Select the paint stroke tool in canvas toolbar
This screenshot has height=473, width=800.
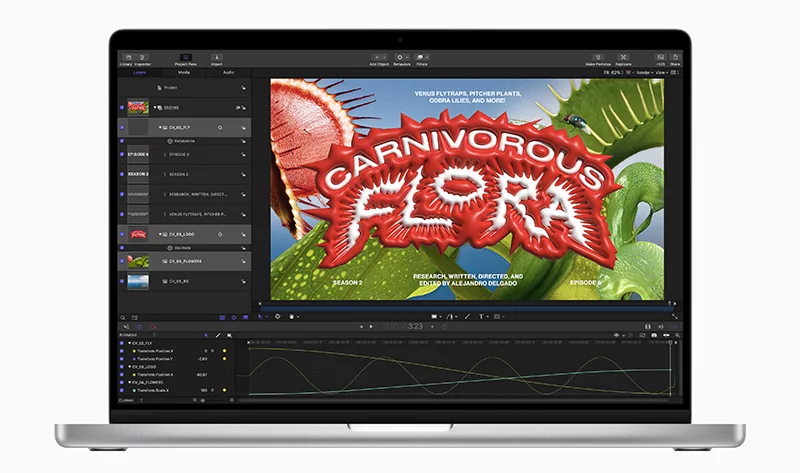click(x=467, y=317)
